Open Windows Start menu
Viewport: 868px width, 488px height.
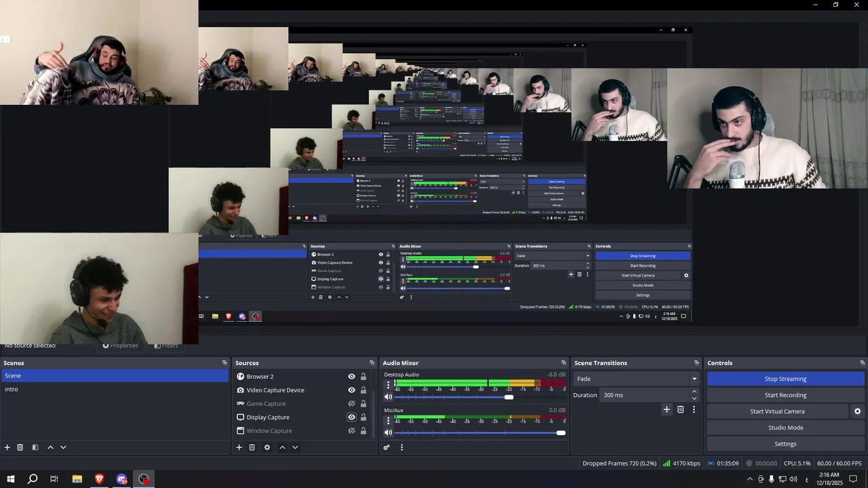pos(11,479)
